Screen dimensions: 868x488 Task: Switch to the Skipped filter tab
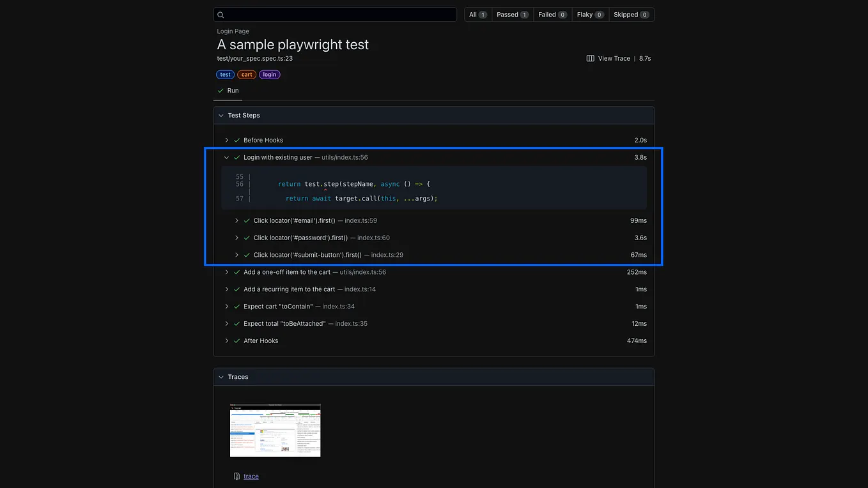[630, 14]
